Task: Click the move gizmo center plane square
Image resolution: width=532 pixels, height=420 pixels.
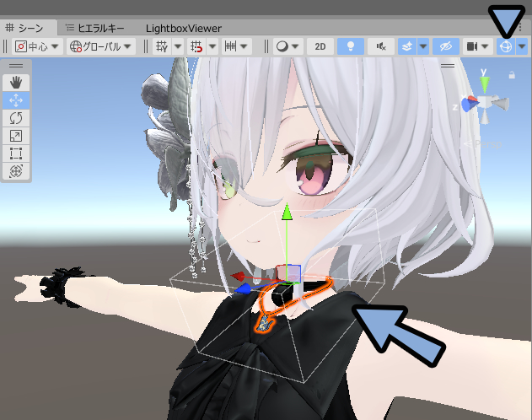Action: click(288, 274)
